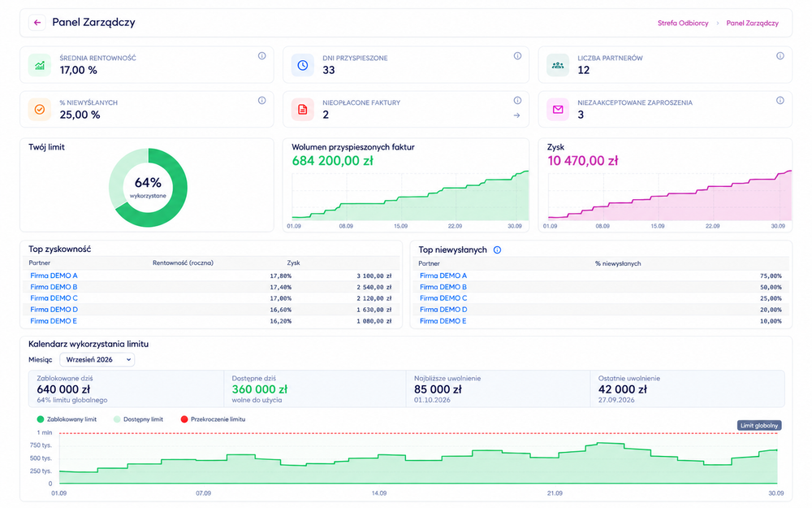812x508 pixels.
Task: Click the Dni przyspieszone clock icon
Action: (302, 65)
